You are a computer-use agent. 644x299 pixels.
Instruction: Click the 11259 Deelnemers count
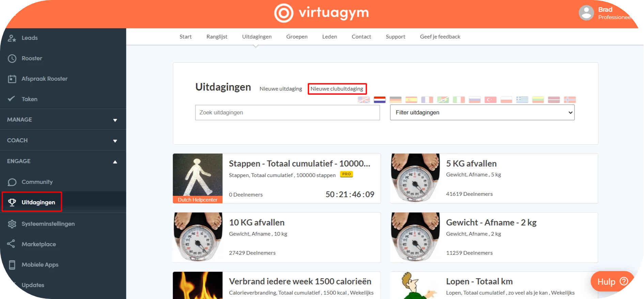coord(469,253)
